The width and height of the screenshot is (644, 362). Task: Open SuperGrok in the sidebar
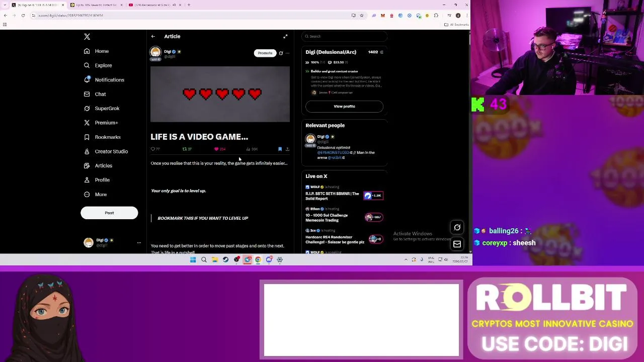point(102,109)
